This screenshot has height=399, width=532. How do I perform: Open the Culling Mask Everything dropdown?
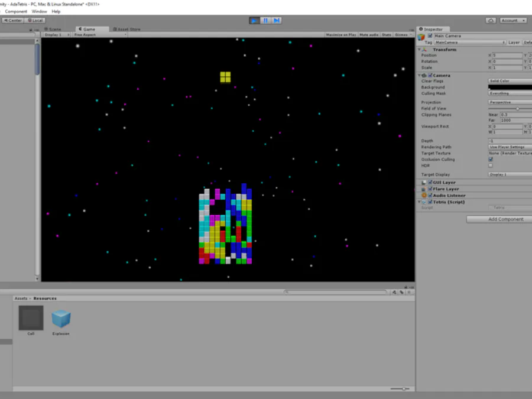510,93
